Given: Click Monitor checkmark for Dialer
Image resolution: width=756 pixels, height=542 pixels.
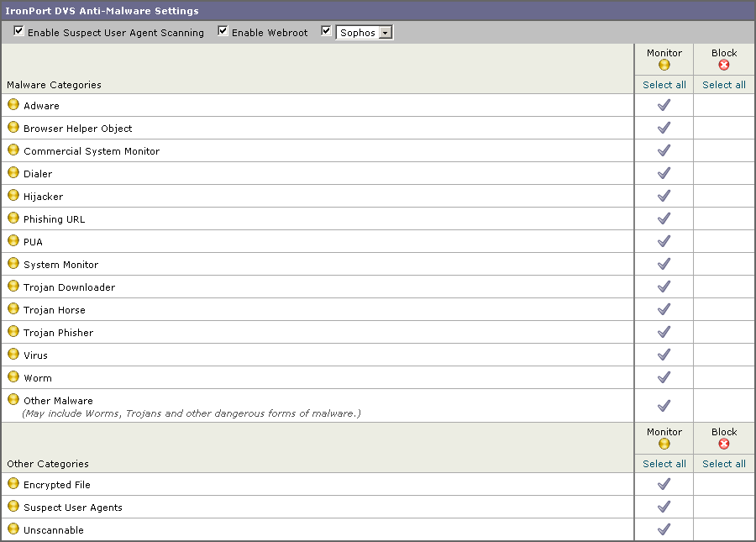Looking at the screenshot, I should pyautogui.click(x=664, y=173).
